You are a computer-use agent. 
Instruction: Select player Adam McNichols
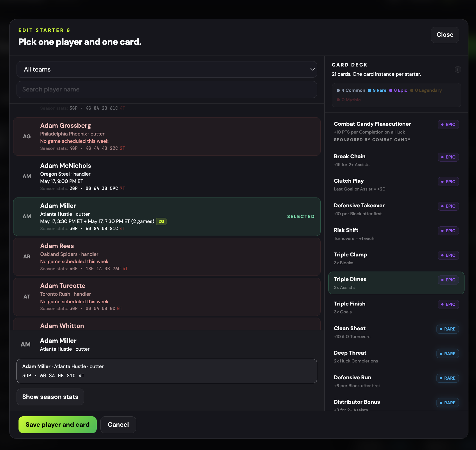(x=167, y=176)
